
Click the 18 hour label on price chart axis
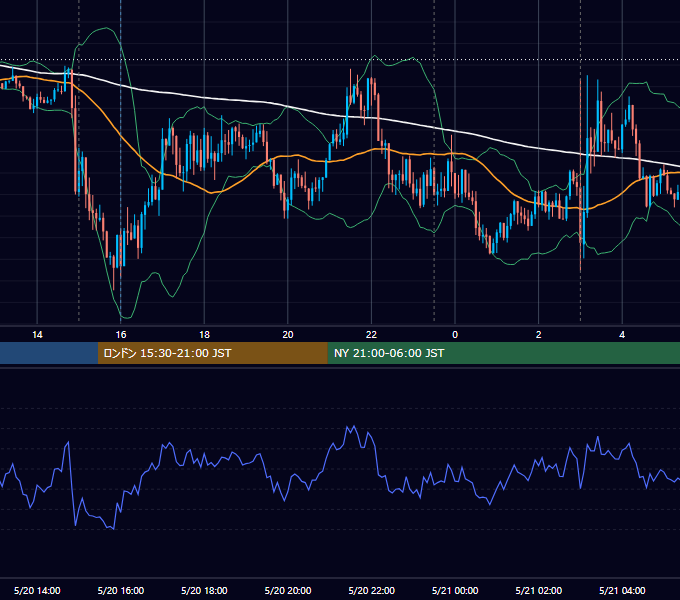click(x=204, y=335)
